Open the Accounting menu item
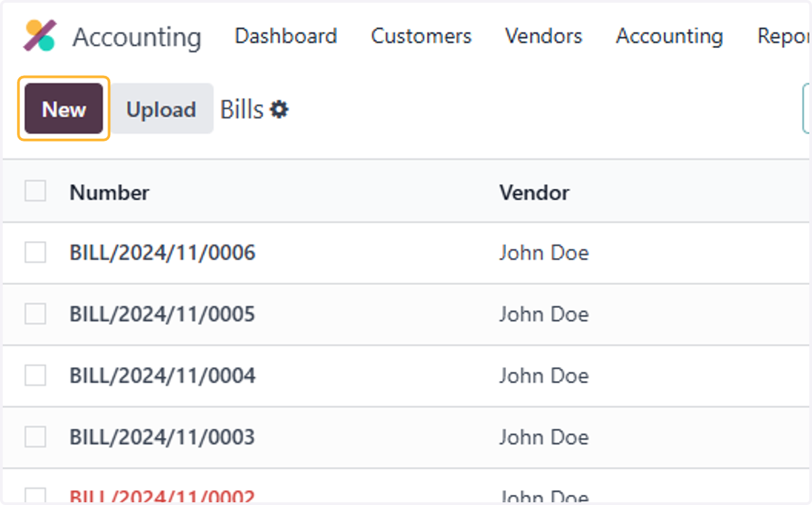Screen dimensions: 812x505 point(669,36)
